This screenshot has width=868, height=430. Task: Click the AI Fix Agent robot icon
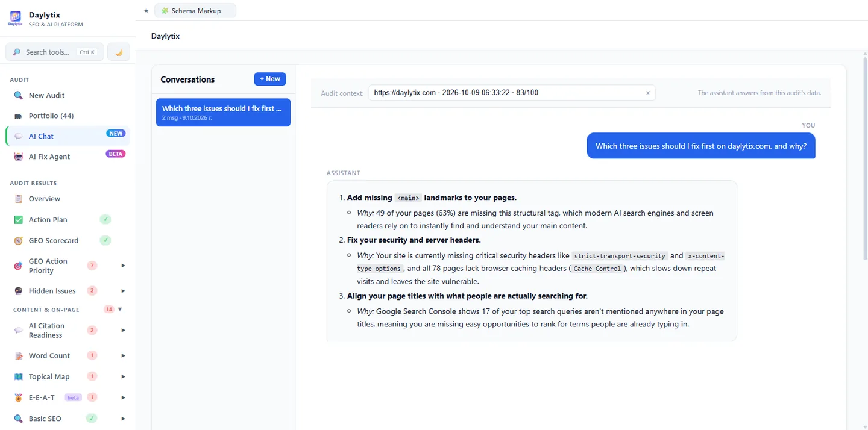coord(18,157)
